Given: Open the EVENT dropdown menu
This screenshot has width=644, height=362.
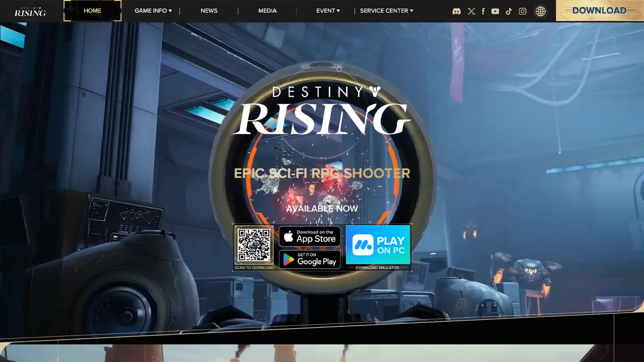Looking at the screenshot, I should [x=328, y=11].
